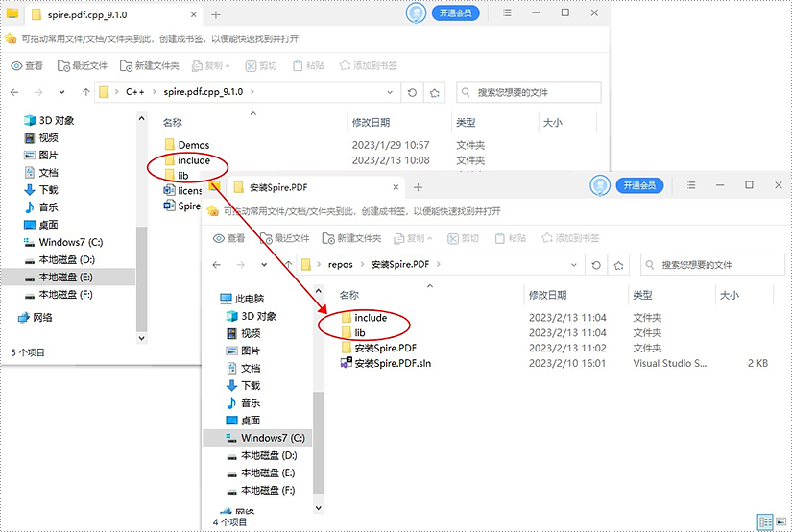The width and height of the screenshot is (792, 532).
Task: Click sidebar scrollbar in 安装Spire.PDF window
Action: pyautogui.click(x=318, y=443)
